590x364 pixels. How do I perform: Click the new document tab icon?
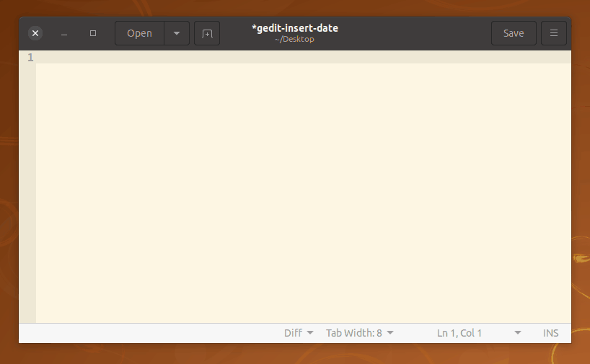(206, 33)
